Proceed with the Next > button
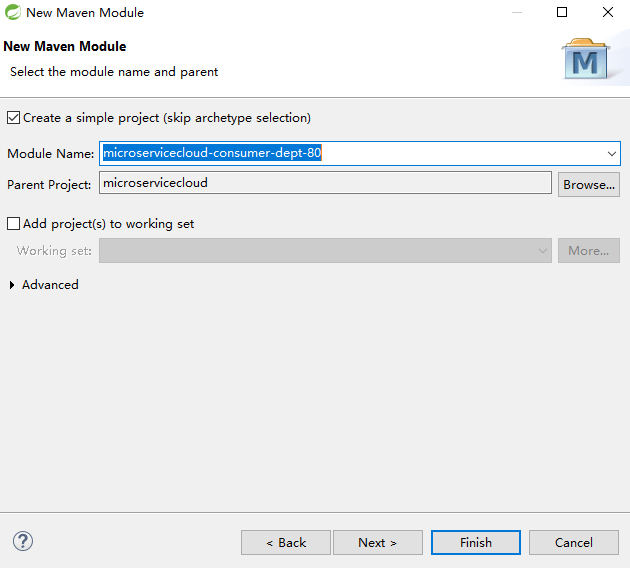The width and height of the screenshot is (630, 568). pyautogui.click(x=378, y=543)
